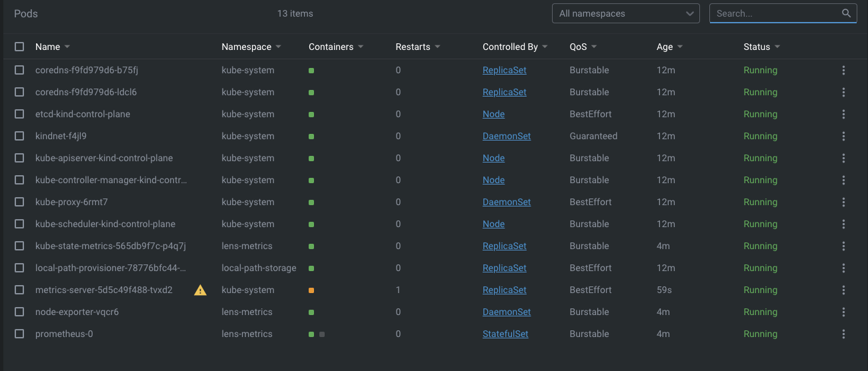Screen dimensions: 868x371
Task: Toggle the select-all checkbox in header
Action: point(19,47)
